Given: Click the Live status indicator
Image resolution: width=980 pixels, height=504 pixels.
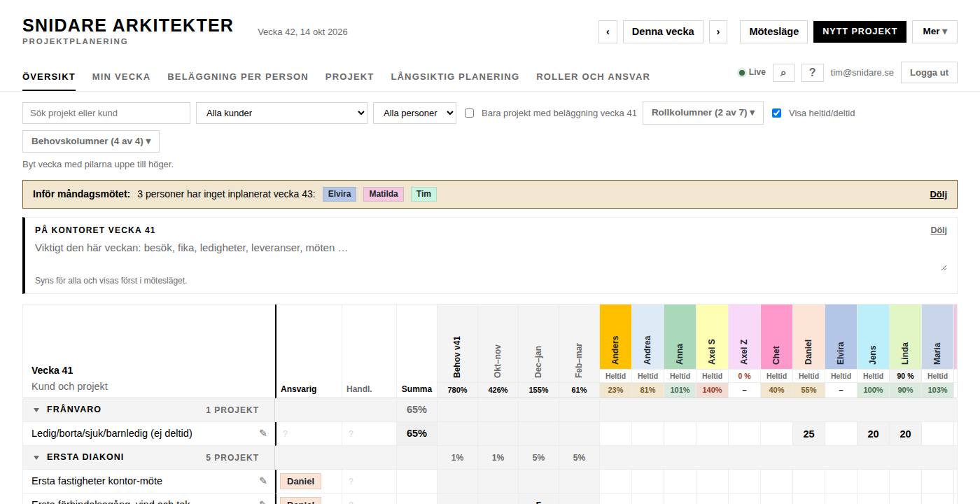Looking at the screenshot, I should [x=752, y=72].
